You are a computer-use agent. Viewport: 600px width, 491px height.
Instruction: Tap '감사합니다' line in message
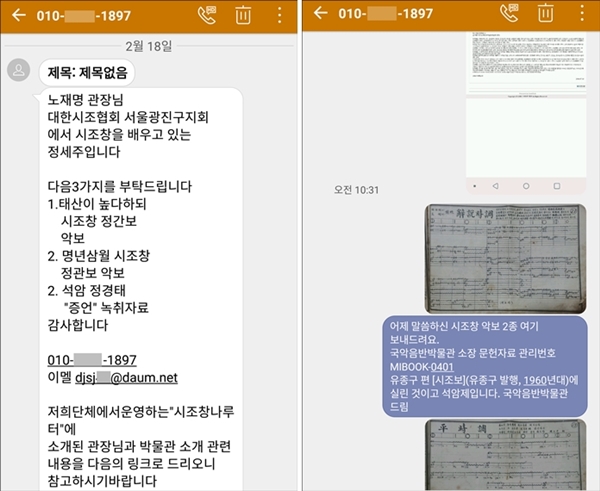(x=78, y=325)
